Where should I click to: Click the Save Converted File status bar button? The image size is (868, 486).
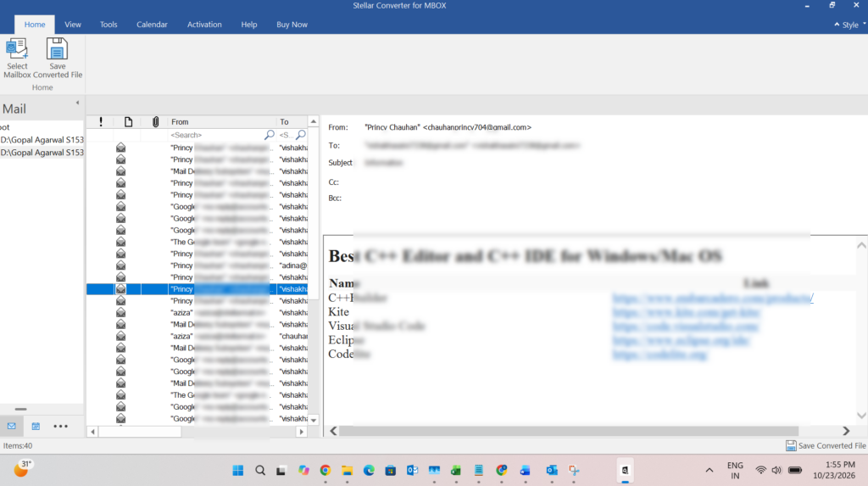point(826,445)
